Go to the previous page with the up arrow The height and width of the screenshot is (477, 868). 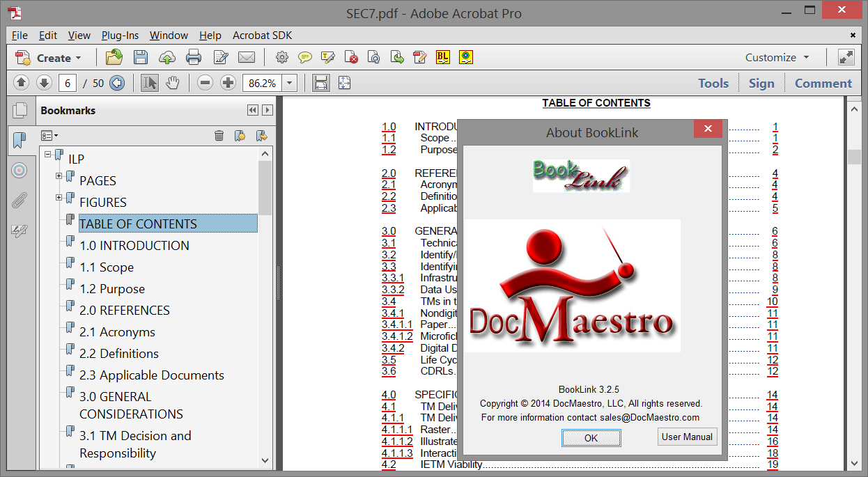[x=22, y=83]
